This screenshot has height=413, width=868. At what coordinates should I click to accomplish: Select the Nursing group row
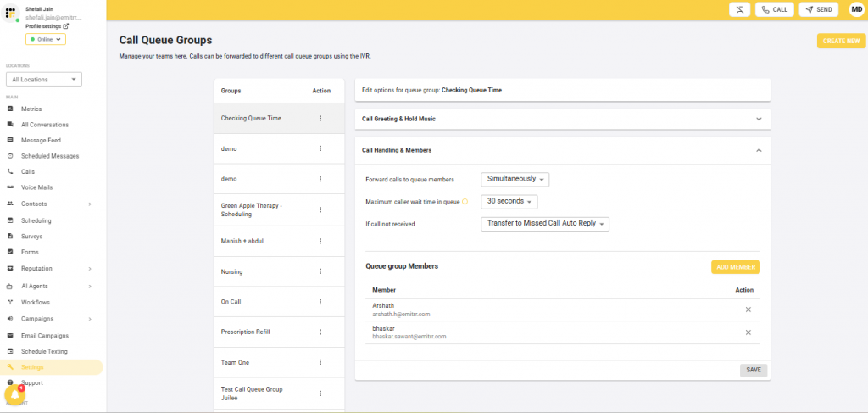[279, 272]
